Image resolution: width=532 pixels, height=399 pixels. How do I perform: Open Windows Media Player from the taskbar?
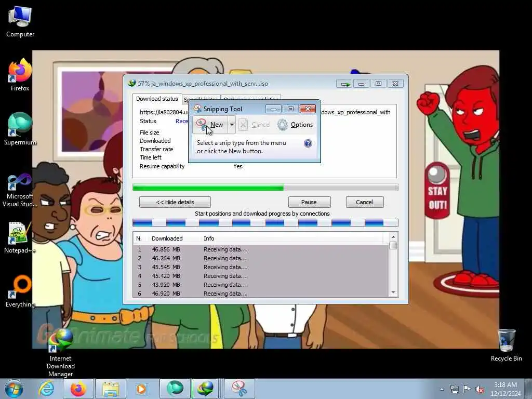click(x=141, y=389)
